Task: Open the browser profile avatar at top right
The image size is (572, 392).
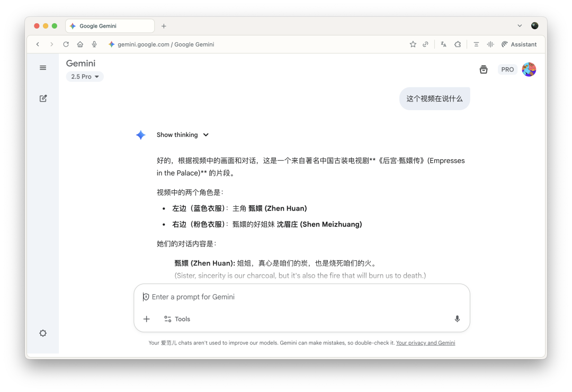Action: [x=534, y=25]
